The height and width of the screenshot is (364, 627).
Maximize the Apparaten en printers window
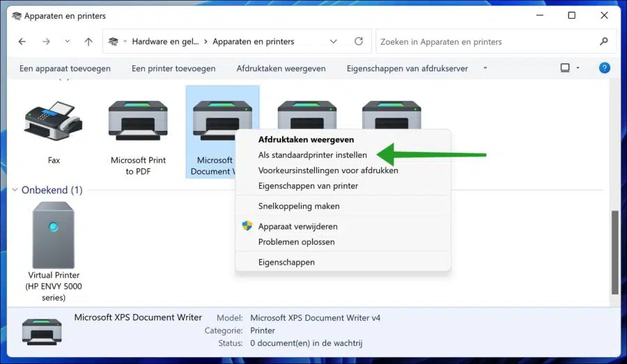tap(572, 15)
